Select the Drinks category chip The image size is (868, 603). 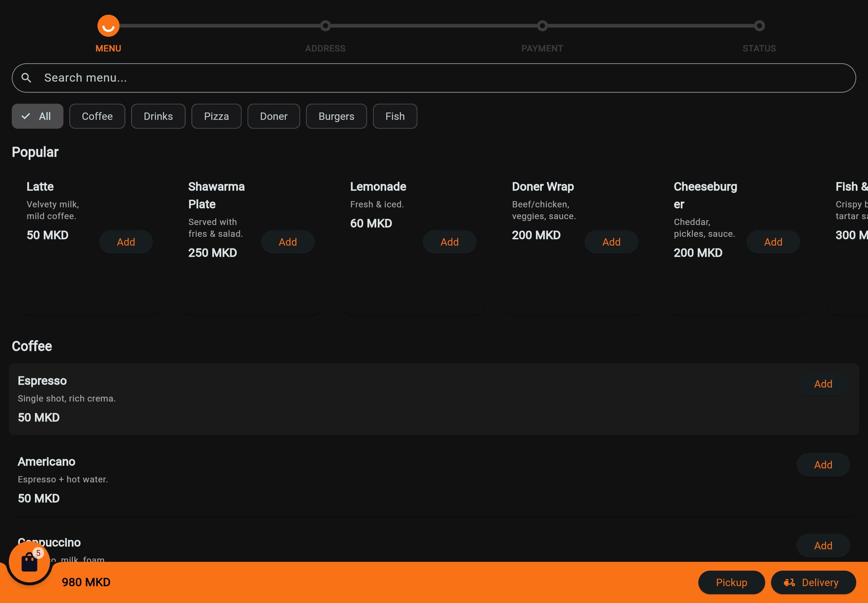pos(158,116)
